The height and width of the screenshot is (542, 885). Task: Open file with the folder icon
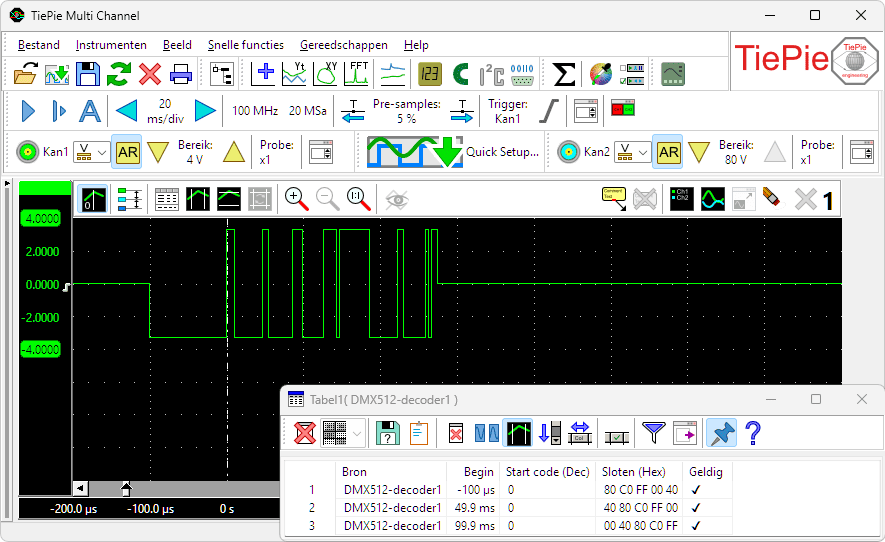click(25, 74)
